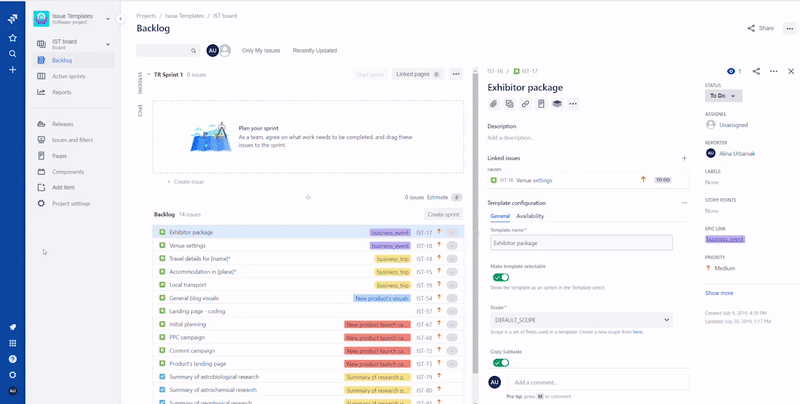800x404 pixels.
Task: Open the help question mark icon
Action: (x=13, y=359)
